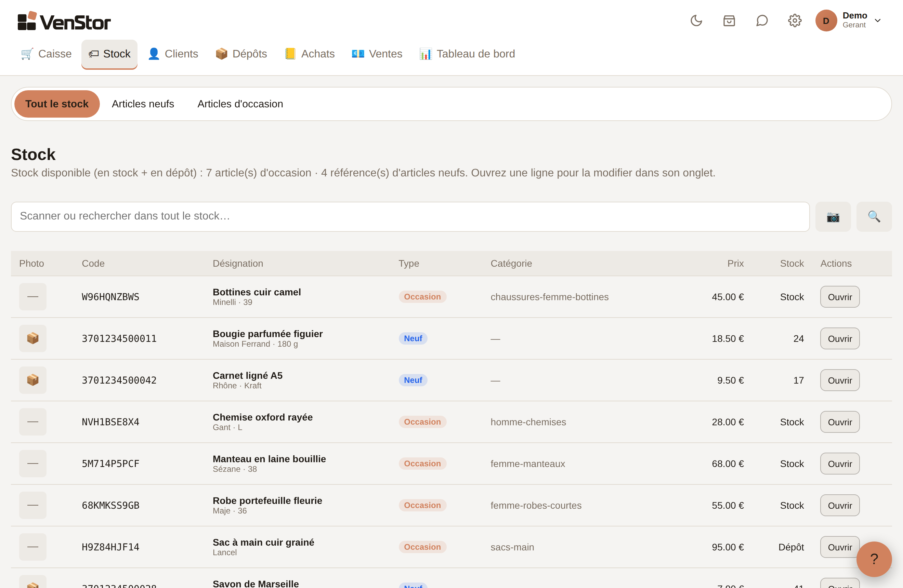
Task: Focus the stock search field
Action: tap(410, 216)
